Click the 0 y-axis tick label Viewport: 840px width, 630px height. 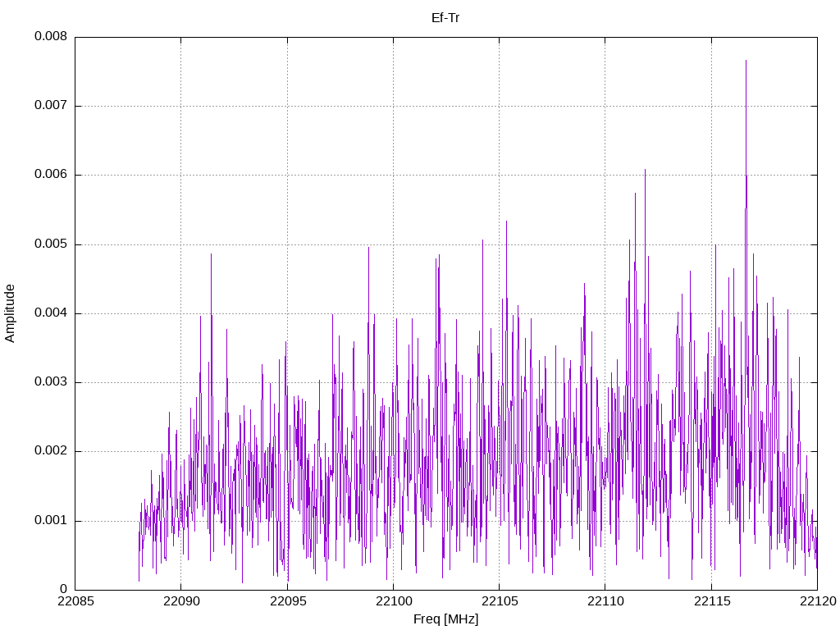click(x=64, y=589)
